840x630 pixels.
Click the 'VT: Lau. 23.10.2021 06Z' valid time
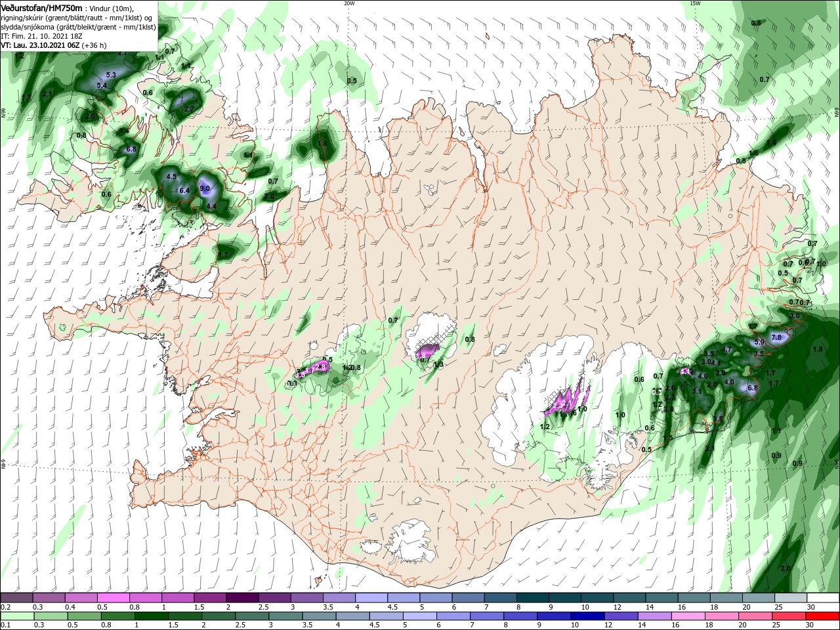click(x=39, y=45)
